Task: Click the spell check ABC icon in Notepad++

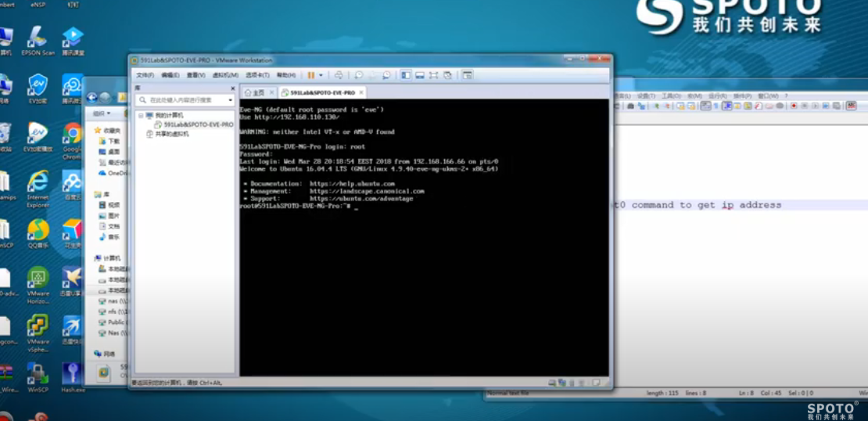Action: tap(851, 106)
